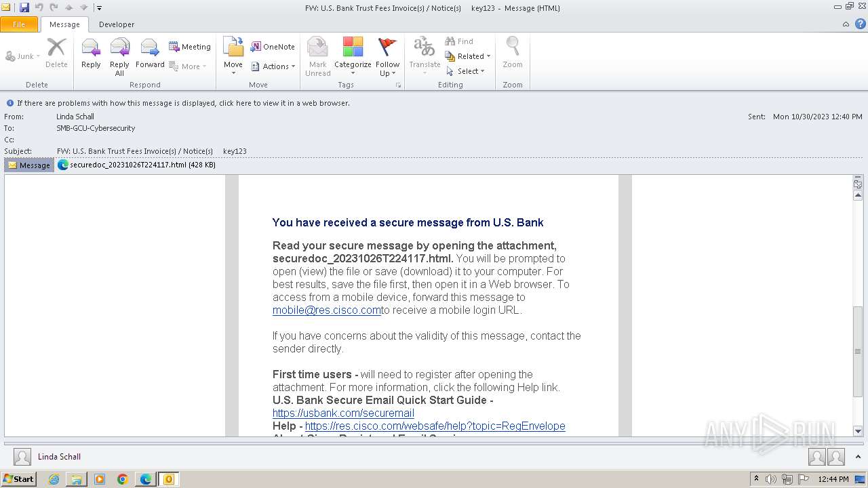Click the info bar icon

tap(9, 103)
